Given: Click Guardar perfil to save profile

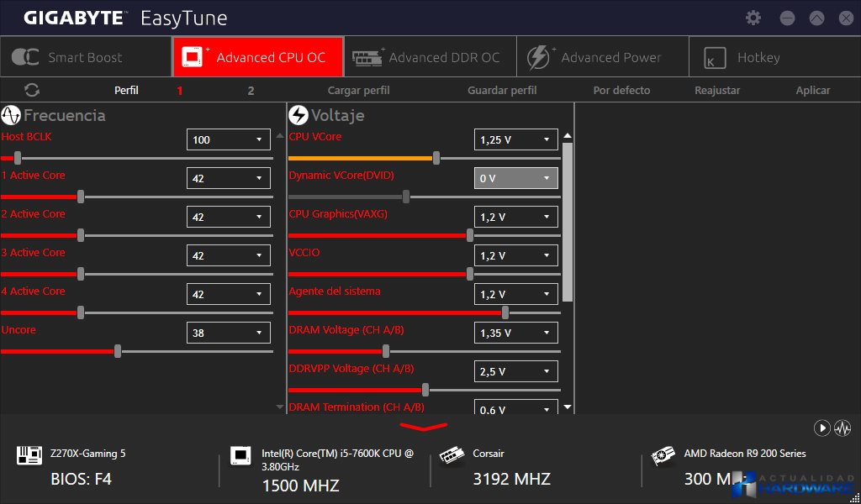Looking at the screenshot, I should tap(502, 91).
